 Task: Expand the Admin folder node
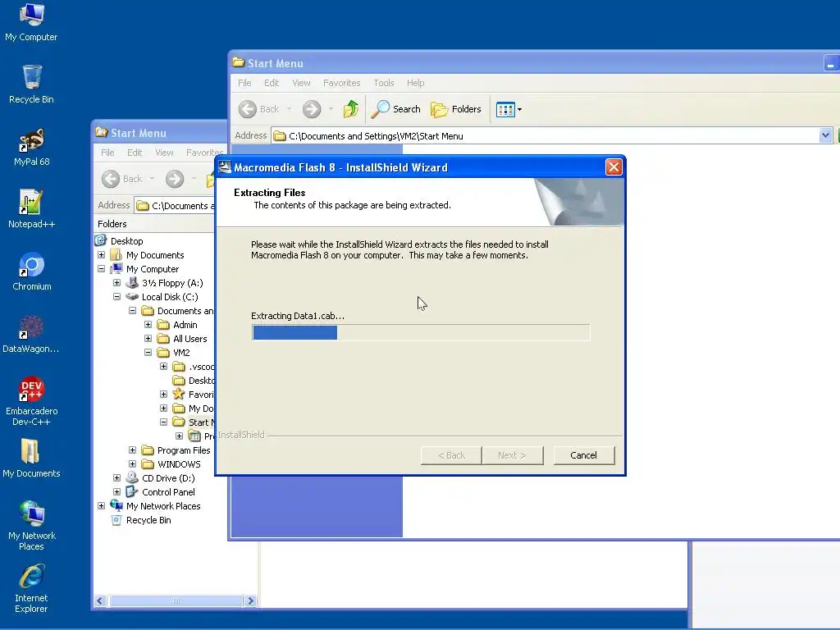click(148, 325)
